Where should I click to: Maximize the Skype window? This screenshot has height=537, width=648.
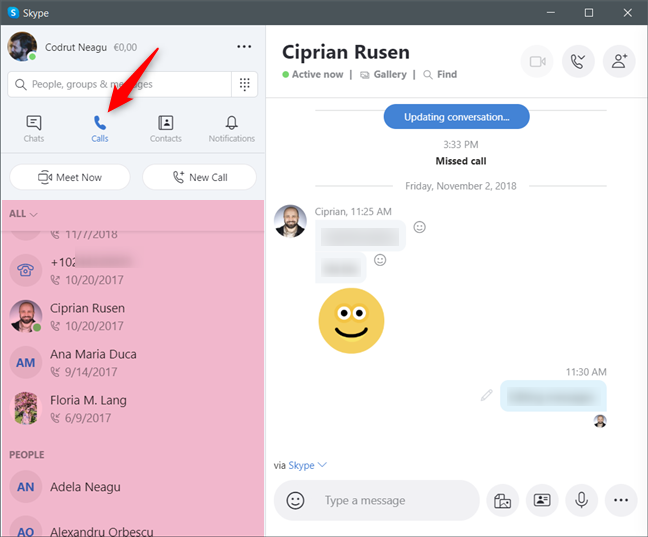(589, 13)
